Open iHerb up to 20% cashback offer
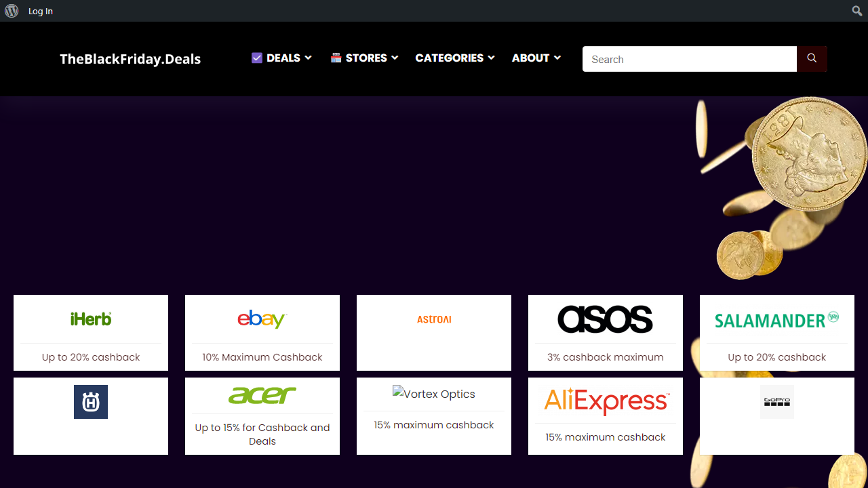 pos(91,357)
